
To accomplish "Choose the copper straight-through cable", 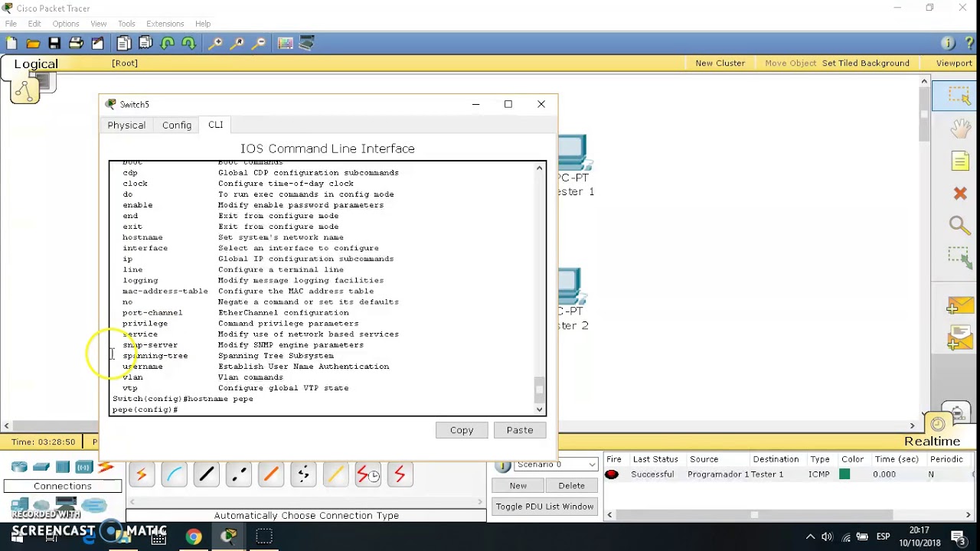I will pyautogui.click(x=207, y=475).
